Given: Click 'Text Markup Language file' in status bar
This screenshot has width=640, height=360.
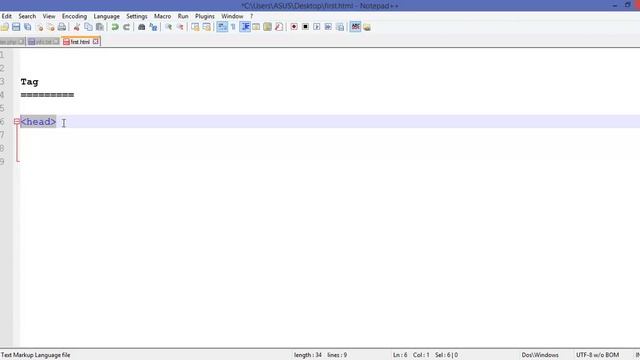Looking at the screenshot, I should coord(36,355).
